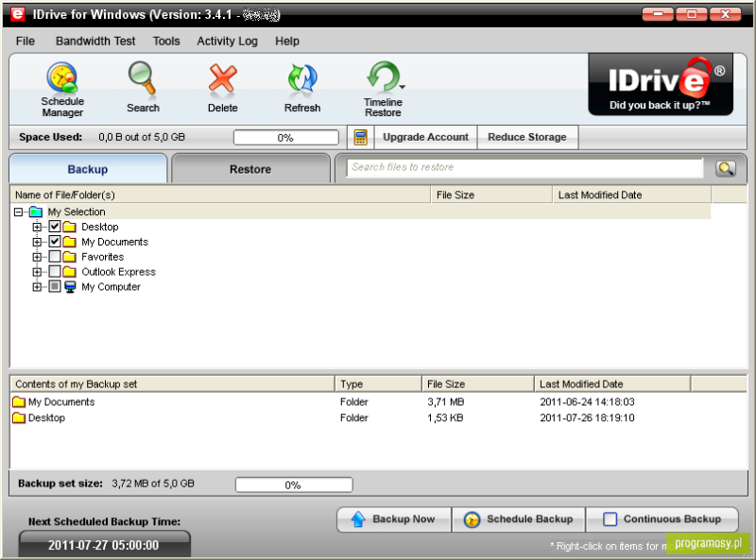Open the Timeline Restore dropdown arrow
The height and width of the screenshot is (560, 756).
[403, 87]
